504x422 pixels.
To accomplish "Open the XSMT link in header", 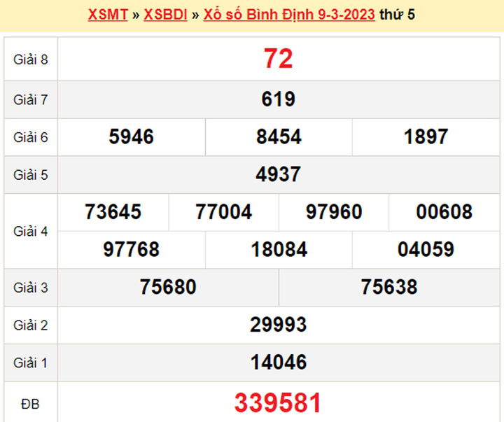I will (107, 15).
